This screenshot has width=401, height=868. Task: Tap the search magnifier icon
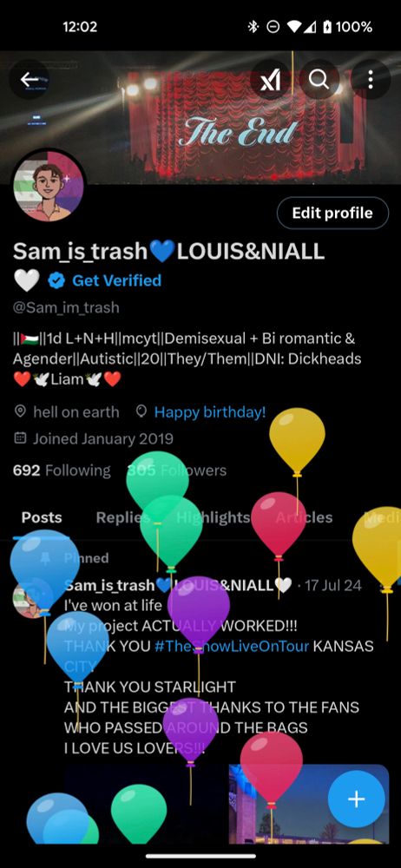tap(319, 80)
